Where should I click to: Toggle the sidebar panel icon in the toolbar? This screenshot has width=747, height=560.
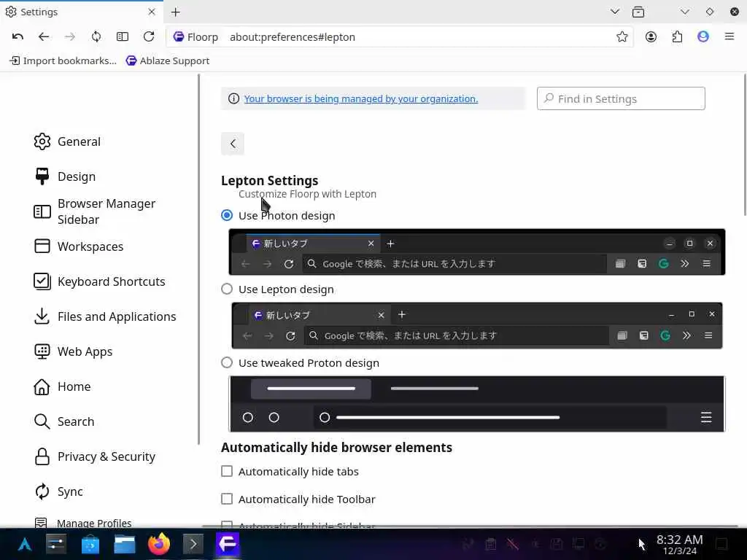pos(123,36)
